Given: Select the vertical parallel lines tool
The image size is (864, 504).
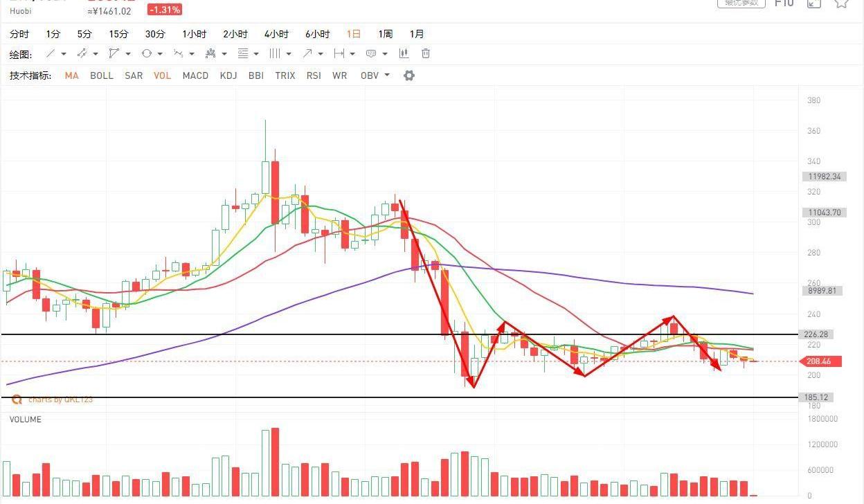Looking at the screenshot, I should (274, 54).
